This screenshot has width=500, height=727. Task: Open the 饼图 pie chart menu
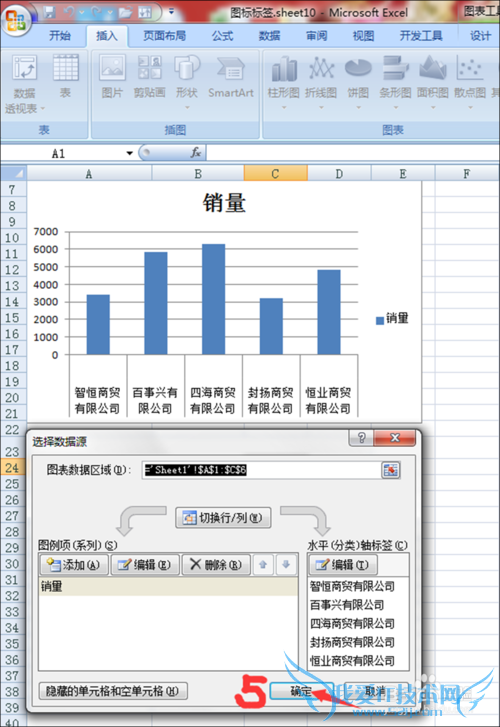[358, 81]
